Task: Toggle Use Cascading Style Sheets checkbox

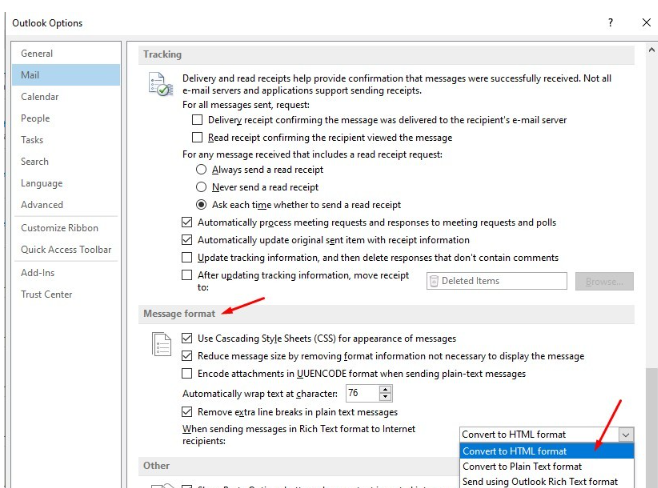Action: (x=187, y=338)
